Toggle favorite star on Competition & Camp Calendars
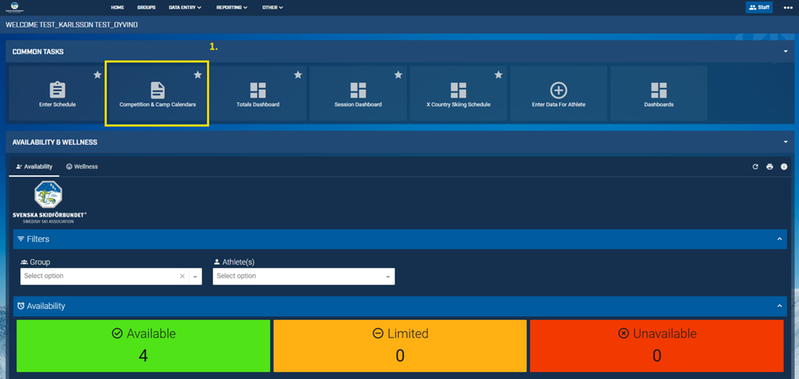Viewport: 799px width, 379px height. 198,75
